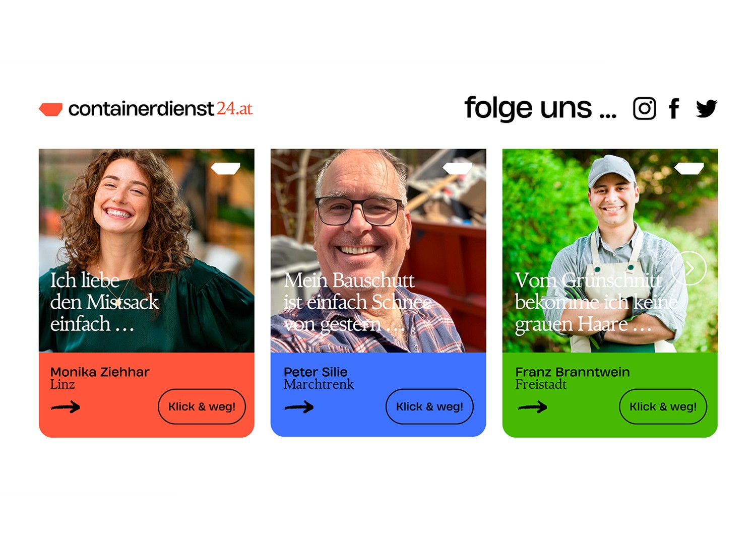Select the Peter Silie photo

pyautogui.click(x=379, y=250)
